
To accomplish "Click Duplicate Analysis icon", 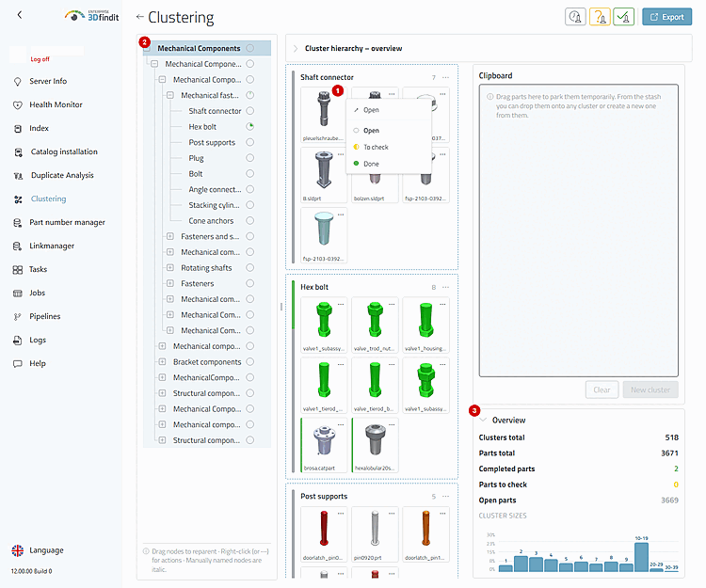I will [x=18, y=175].
